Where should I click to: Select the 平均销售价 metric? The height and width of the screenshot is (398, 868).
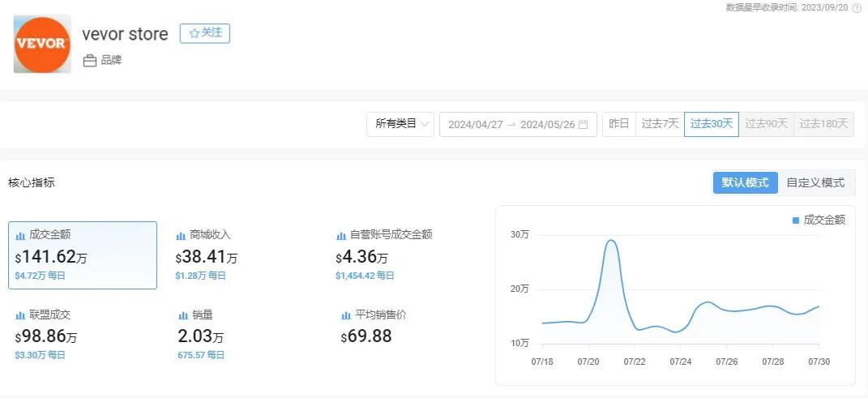point(381,315)
